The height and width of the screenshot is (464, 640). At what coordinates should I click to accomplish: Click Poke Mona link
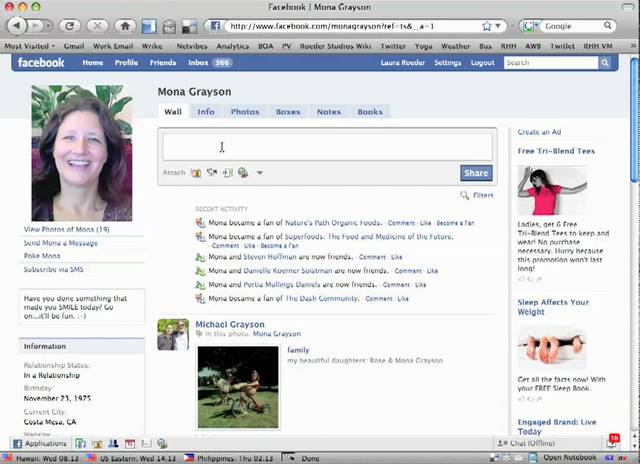pyautogui.click(x=42, y=256)
